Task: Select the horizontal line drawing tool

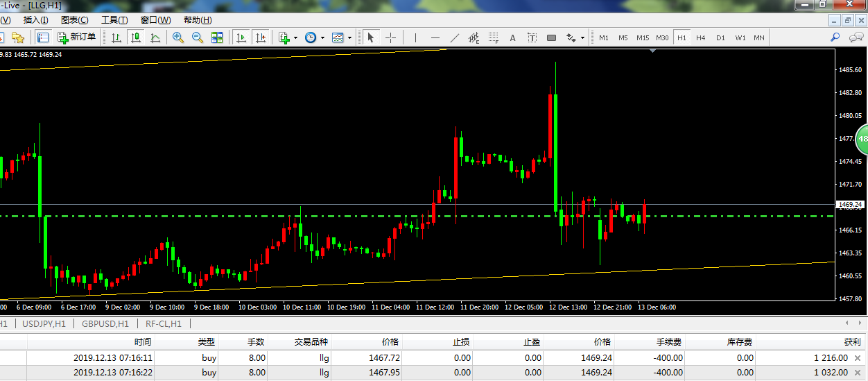Action: [435, 37]
